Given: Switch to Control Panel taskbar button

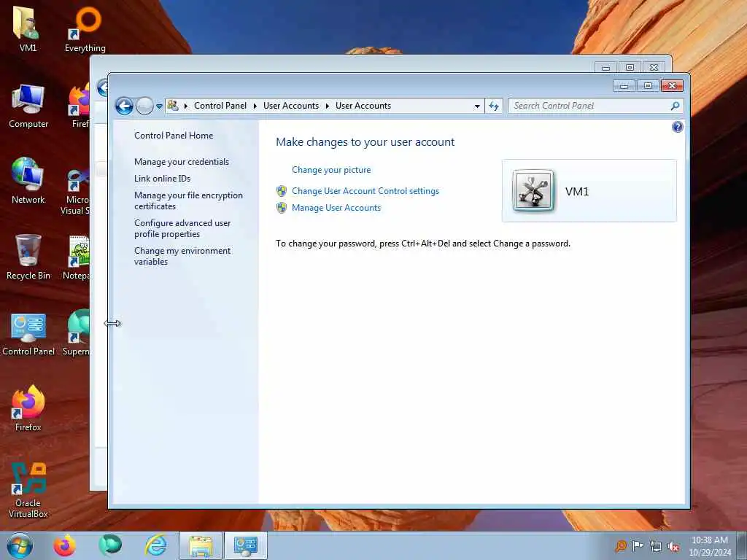Looking at the screenshot, I should click(245, 545).
